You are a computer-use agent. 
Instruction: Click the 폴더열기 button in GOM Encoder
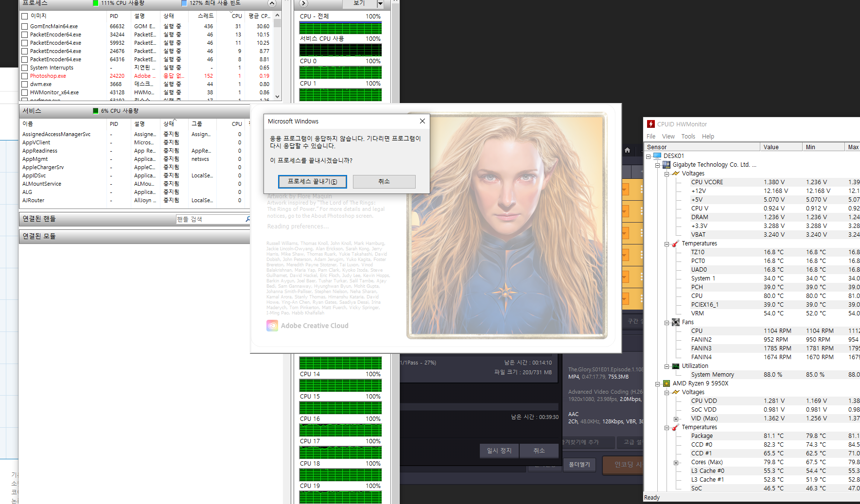tap(579, 465)
